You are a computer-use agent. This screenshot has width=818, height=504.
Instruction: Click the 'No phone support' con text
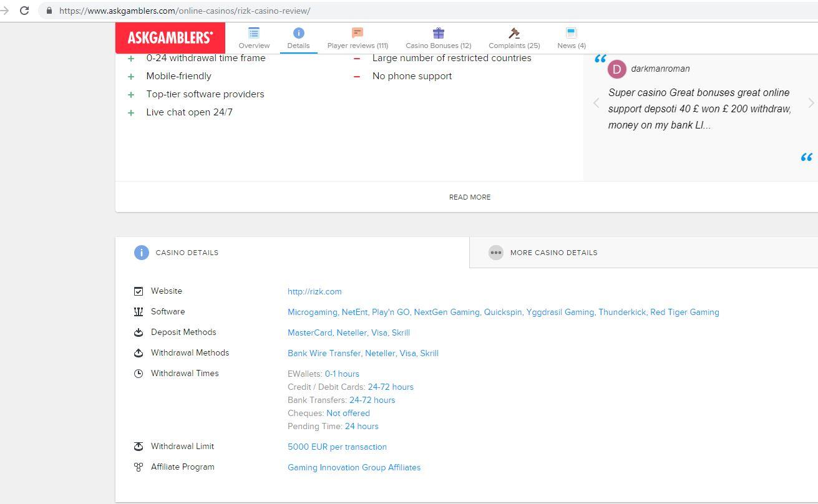point(412,76)
